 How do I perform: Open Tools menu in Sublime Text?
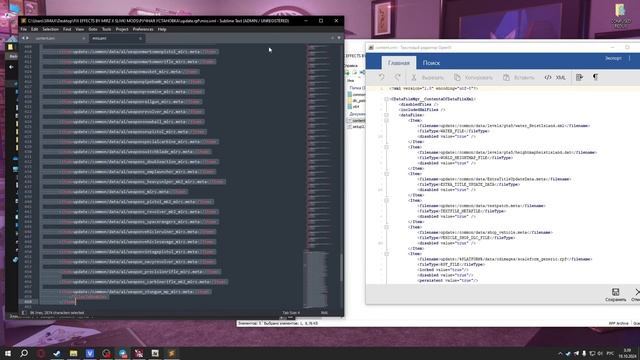pos(106,29)
